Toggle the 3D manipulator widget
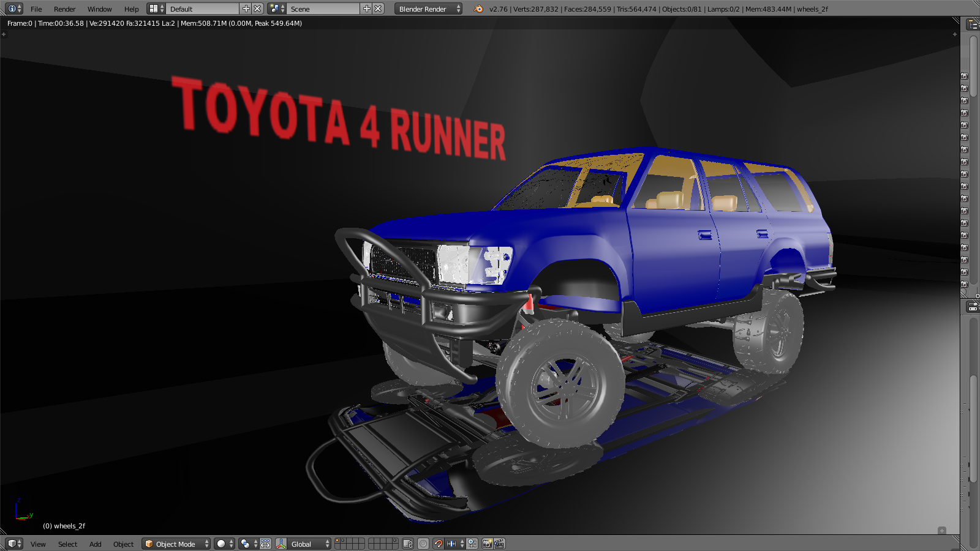 coord(281,544)
